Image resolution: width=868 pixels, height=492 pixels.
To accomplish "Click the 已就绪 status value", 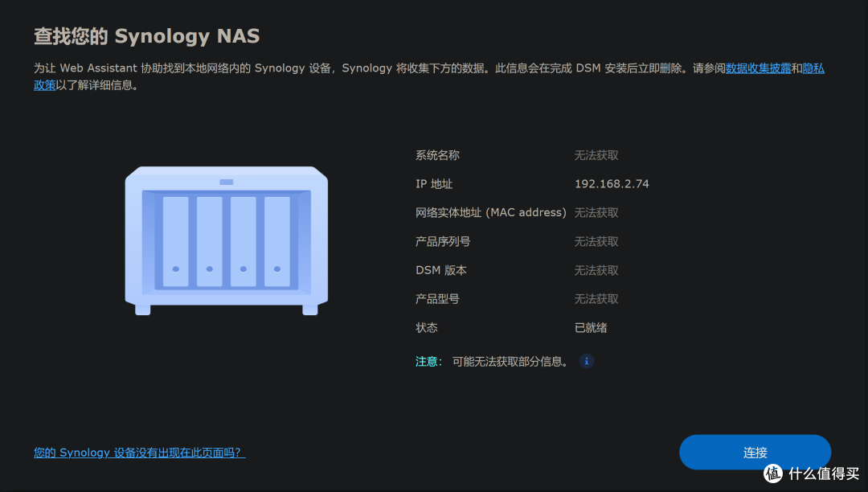I will click(591, 328).
